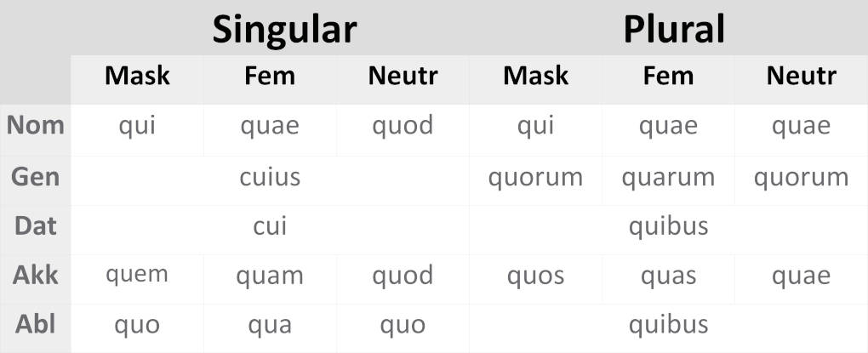Select the Abl row label
The image size is (868, 353).
click(x=36, y=325)
